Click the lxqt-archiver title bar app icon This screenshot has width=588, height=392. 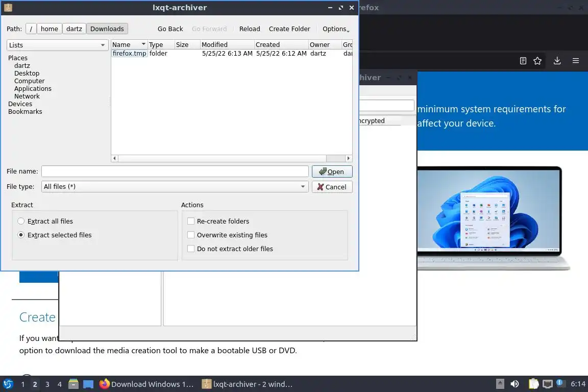pos(8,8)
